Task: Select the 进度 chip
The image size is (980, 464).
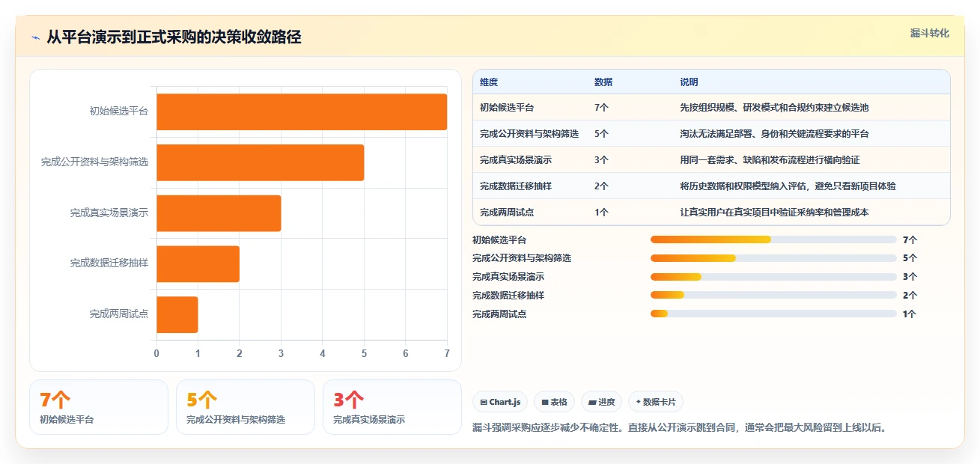Action: click(602, 402)
